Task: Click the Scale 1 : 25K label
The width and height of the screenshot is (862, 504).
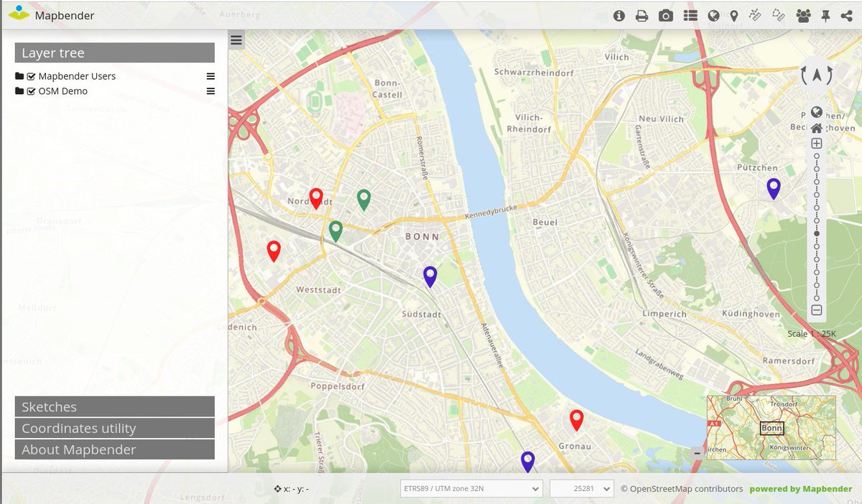Action: [812, 334]
